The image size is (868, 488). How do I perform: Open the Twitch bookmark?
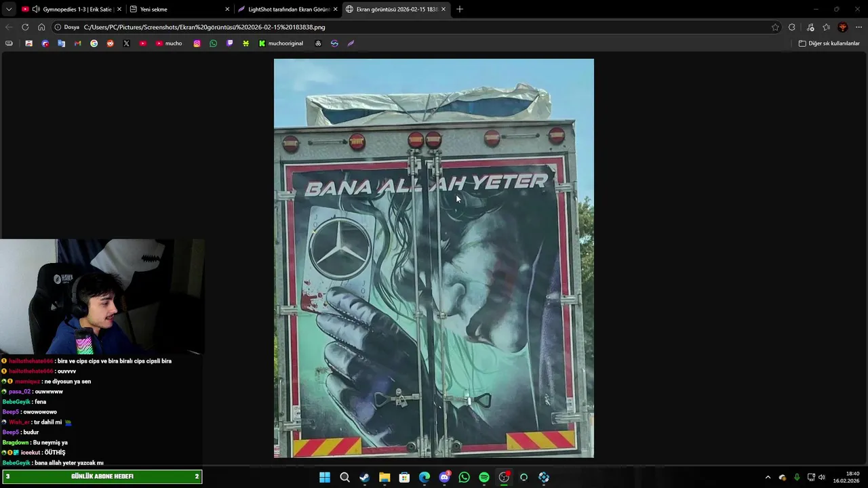point(230,43)
